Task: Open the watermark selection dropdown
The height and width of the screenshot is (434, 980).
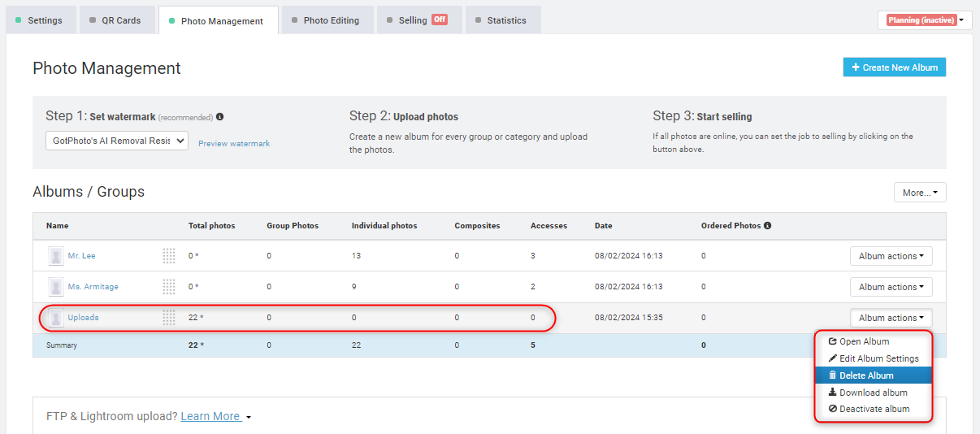Action: tap(116, 141)
